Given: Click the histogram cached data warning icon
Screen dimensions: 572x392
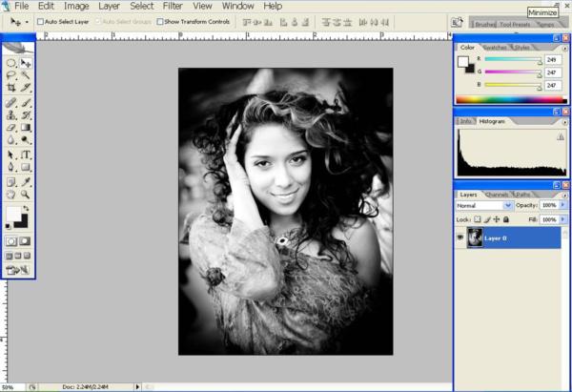Looking at the screenshot, I should click(561, 137).
